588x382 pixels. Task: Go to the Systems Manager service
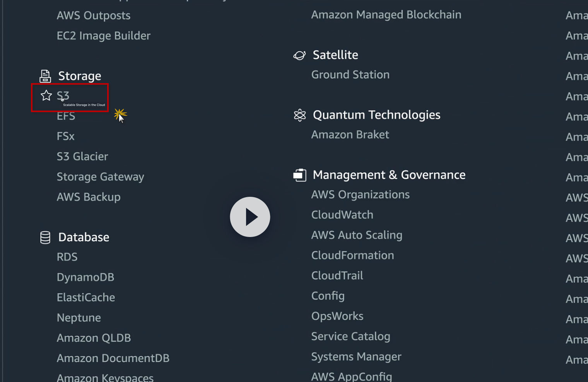click(x=356, y=356)
